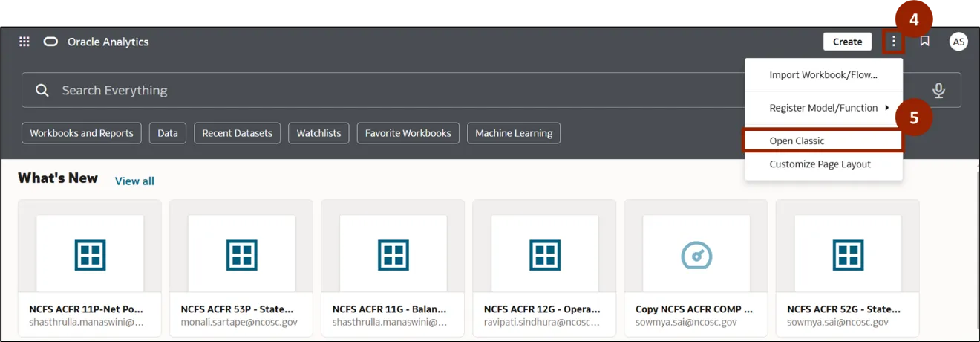The width and height of the screenshot is (980, 342).
Task: Open the Copy NCFS ACFR COMP gauge icon
Action: click(696, 255)
